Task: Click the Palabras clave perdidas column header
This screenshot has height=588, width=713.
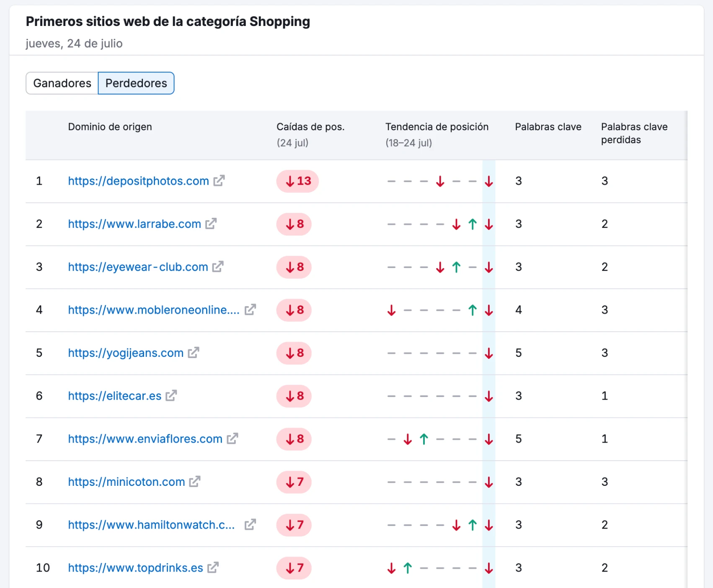Action: [x=634, y=133]
